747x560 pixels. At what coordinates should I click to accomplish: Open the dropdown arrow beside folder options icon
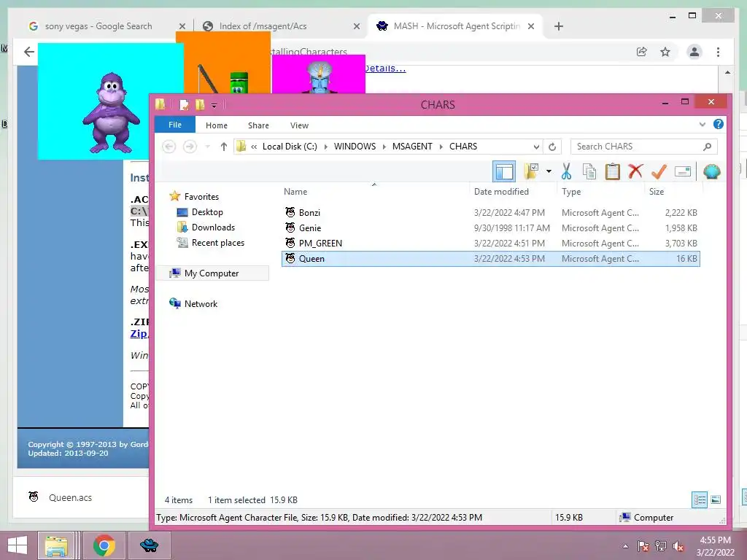(549, 171)
